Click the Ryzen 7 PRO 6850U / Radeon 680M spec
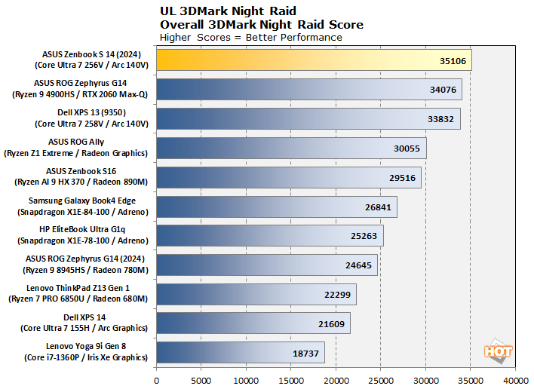This screenshot has height=392, width=534. coord(78,299)
